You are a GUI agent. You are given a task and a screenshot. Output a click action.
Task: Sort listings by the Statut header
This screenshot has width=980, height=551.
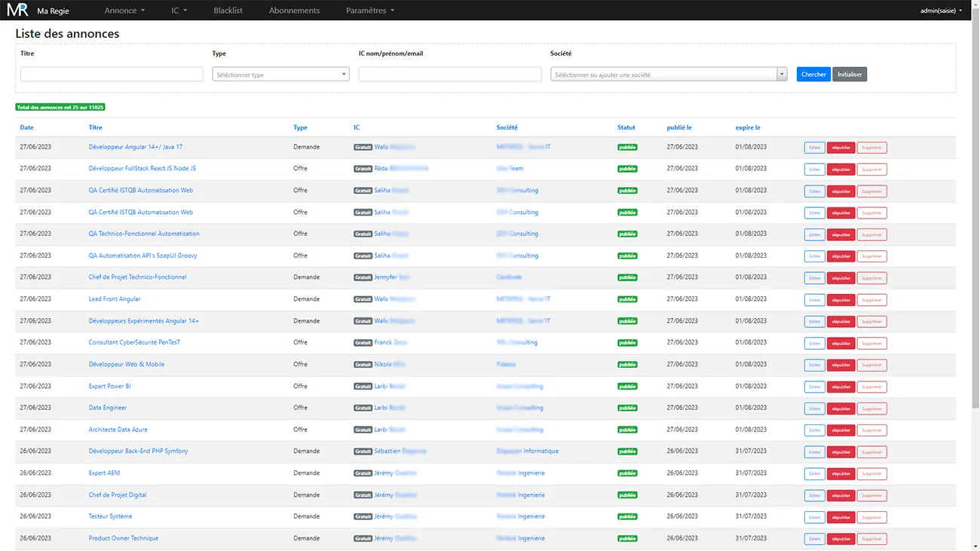(x=626, y=127)
